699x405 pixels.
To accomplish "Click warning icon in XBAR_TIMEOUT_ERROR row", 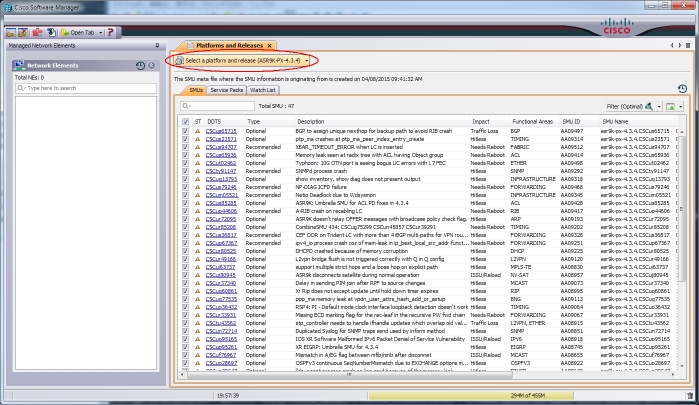I will [197, 147].
